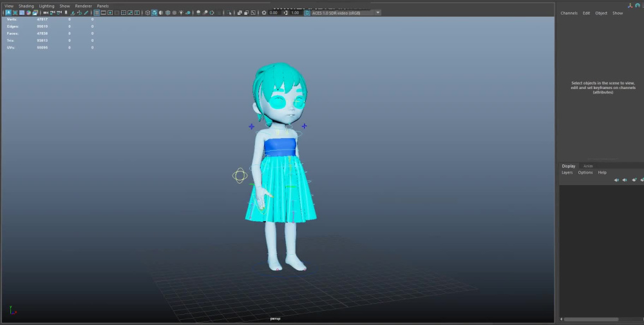Click the Lock Camera icon
Screen dimensions: 644x325
pyautogui.click(x=53, y=13)
